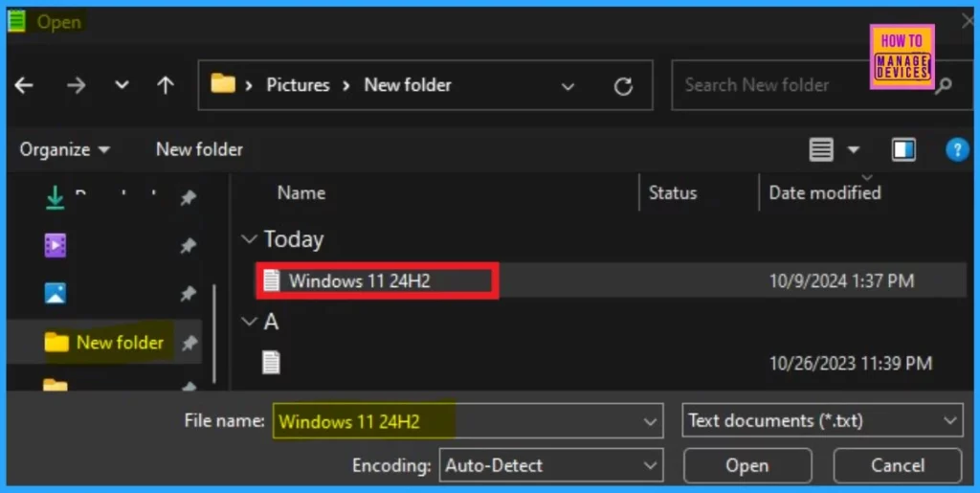This screenshot has width=980, height=493.
Task: Expand the address bar history dropdown
Action: pyautogui.click(x=568, y=86)
